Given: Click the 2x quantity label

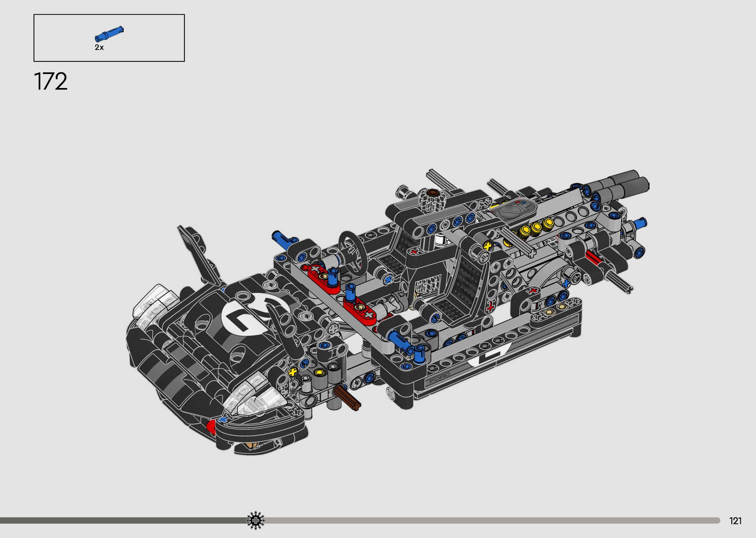Looking at the screenshot, I should click(x=99, y=47).
